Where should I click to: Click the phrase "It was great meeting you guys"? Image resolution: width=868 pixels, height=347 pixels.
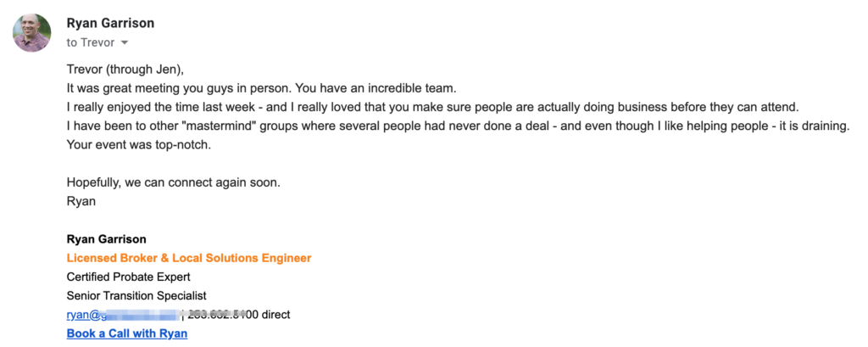coord(151,89)
